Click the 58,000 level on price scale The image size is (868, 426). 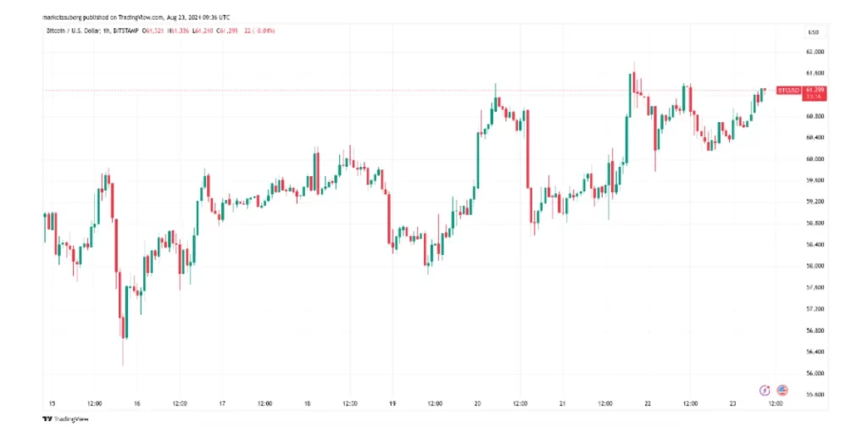tap(815, 266)
